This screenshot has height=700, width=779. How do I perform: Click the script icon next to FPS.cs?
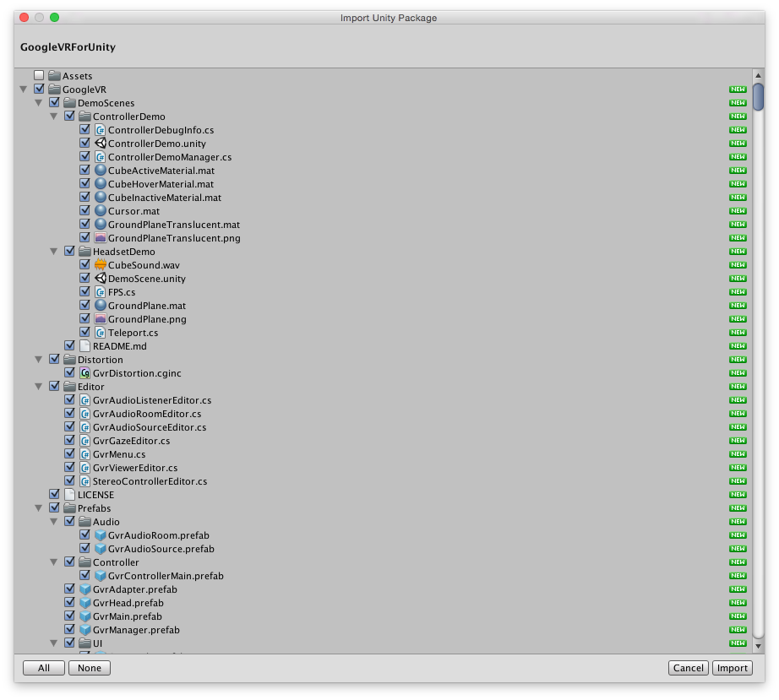101,292
